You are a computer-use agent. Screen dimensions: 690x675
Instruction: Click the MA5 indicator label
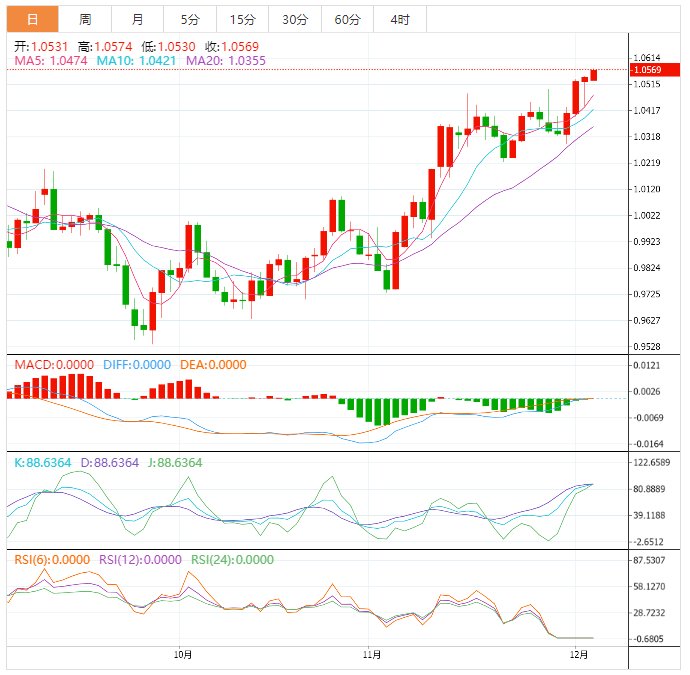pyautogui.click(x=51, y=61)
